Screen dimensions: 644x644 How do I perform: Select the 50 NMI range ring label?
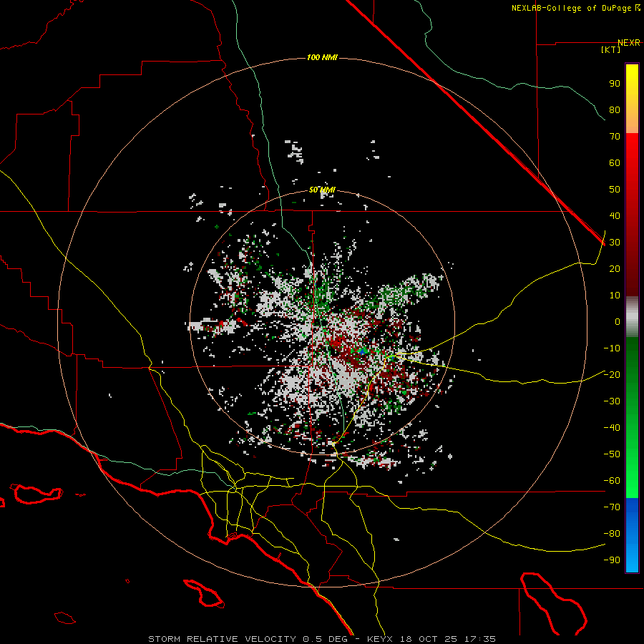coord(322,190)
